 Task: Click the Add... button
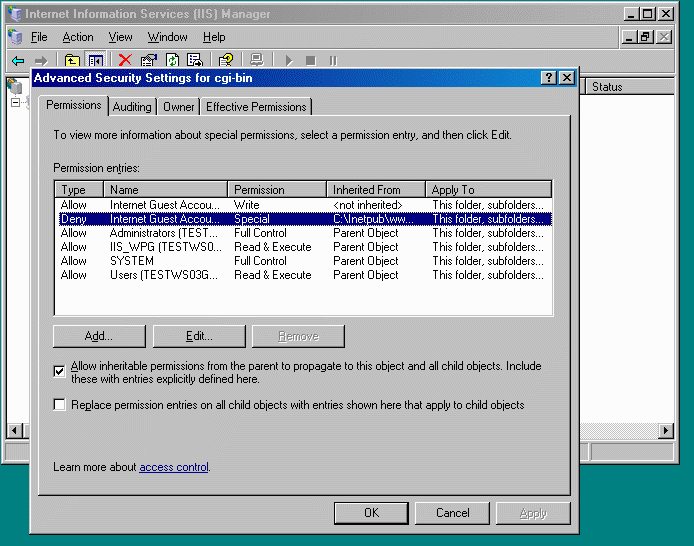[x=99, y=336]
